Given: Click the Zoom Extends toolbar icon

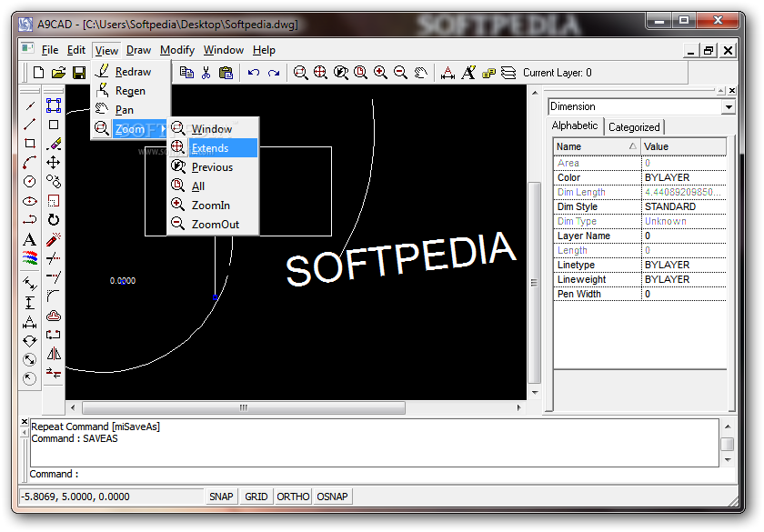Looking at the screenshot, I should click(320, 73).
